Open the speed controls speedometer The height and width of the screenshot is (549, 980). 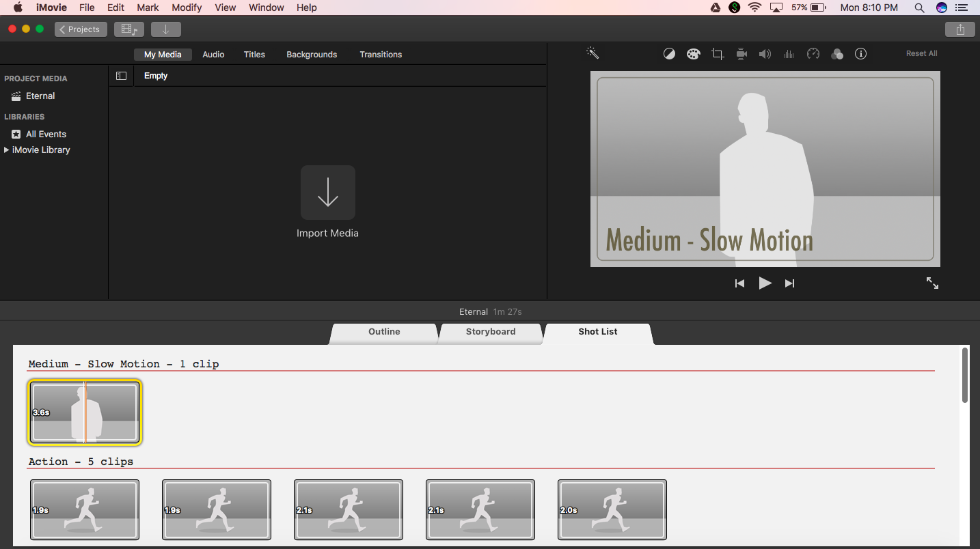813,54
